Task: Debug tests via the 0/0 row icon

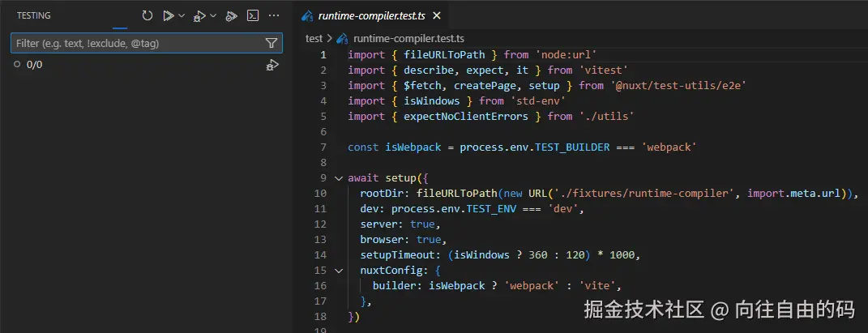Action: coord(272,65)
